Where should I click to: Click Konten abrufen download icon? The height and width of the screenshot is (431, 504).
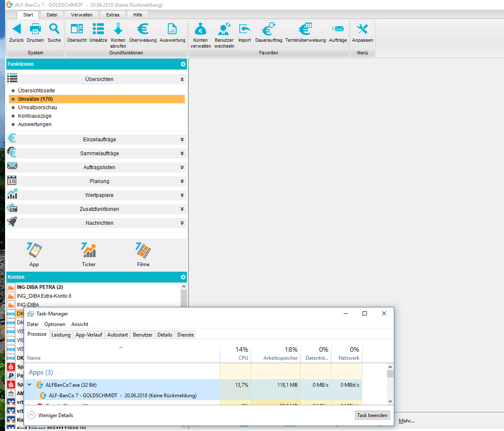point(118,29)
